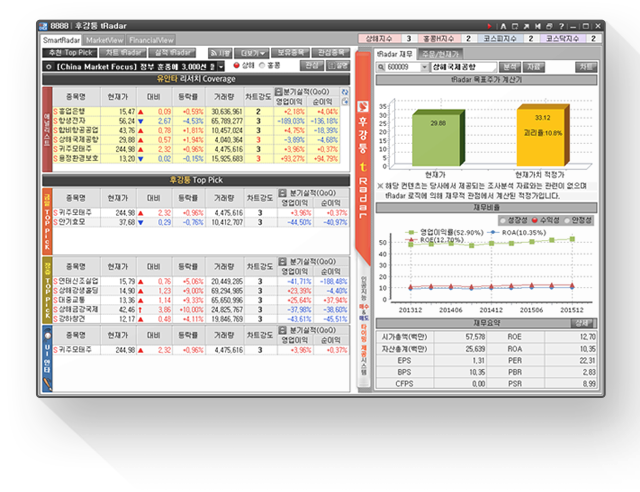Click the up arrow icon in the 42,46 row
Image resolution: width=640 pixels, height=492 pixels.
click(140, 309)
